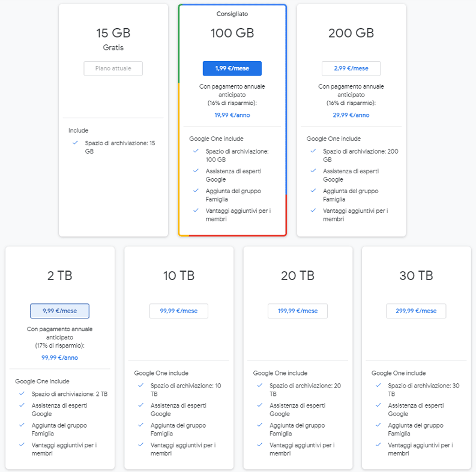This screenshot has height=472, width=476.
Task: Click the '10 TB' plan heading
Action: pos(179,276)
